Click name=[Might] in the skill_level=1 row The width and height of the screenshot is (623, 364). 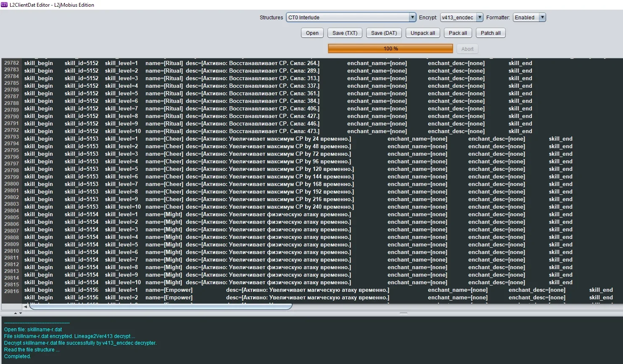164,215
